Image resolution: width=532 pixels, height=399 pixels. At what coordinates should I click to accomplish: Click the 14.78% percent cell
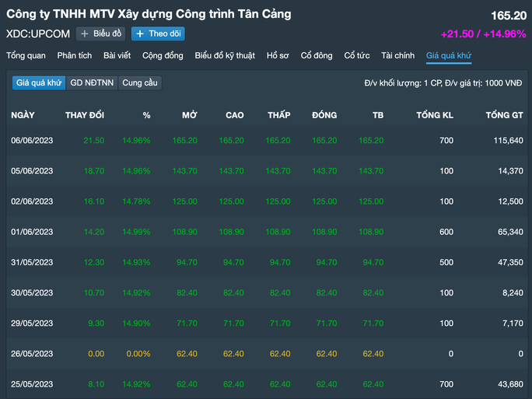click(x=136, y=201)
